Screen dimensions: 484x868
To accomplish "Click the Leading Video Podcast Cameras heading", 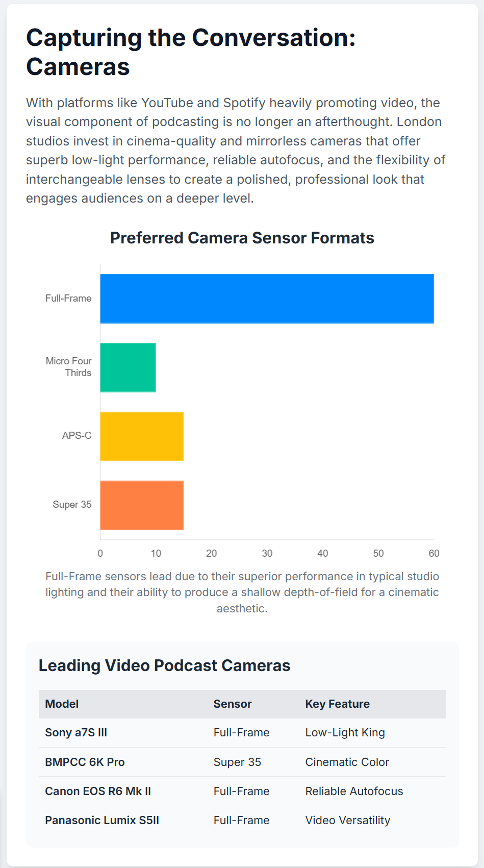I will (x=165, y=666).
